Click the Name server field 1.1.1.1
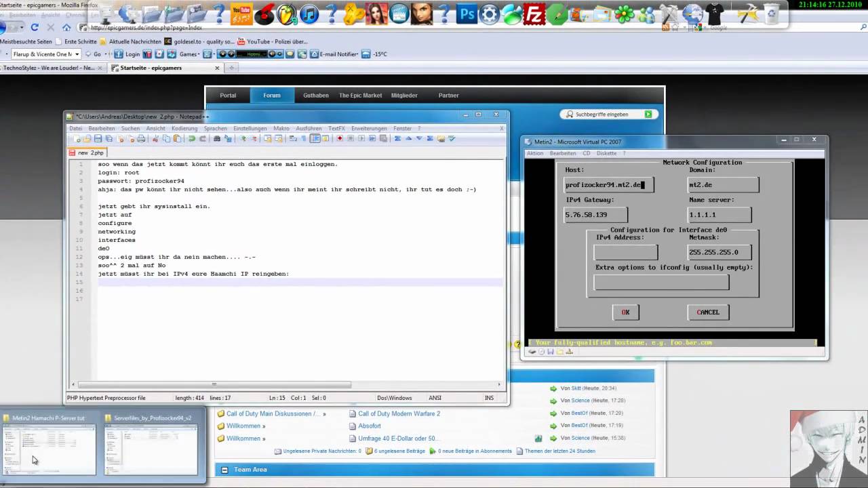Screen dimensions: 868x488 719,214
